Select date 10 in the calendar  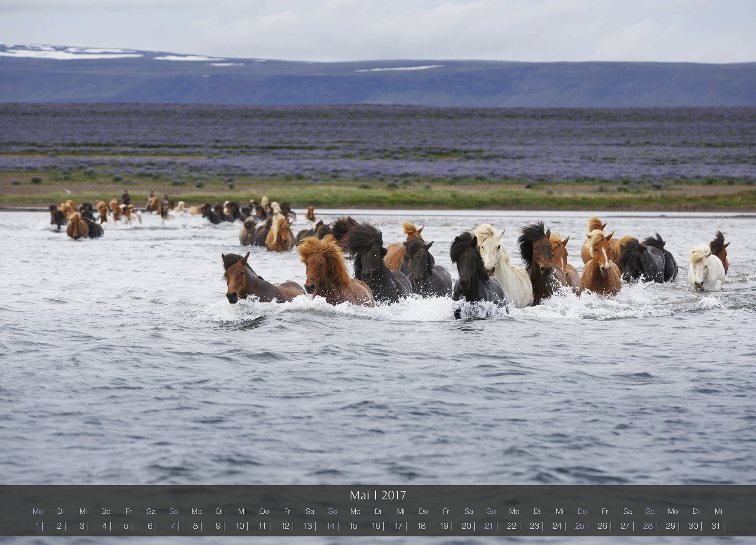point(240,526)
